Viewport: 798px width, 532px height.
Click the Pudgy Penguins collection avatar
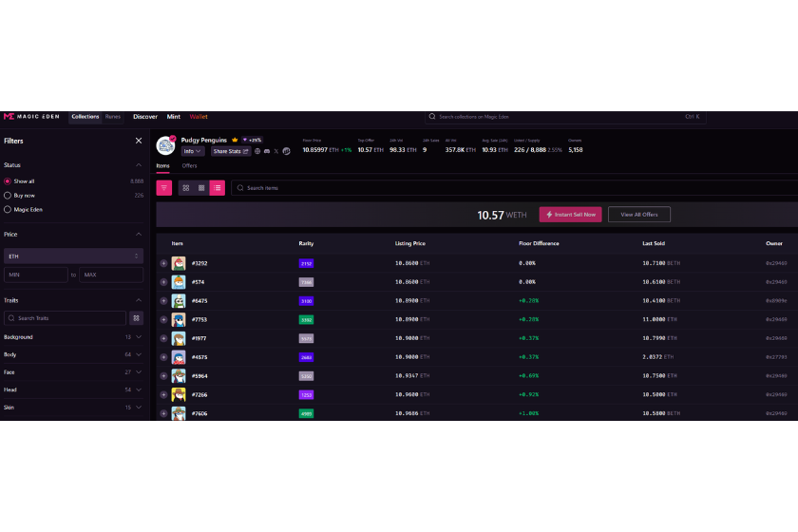click(x=165, y=145)
